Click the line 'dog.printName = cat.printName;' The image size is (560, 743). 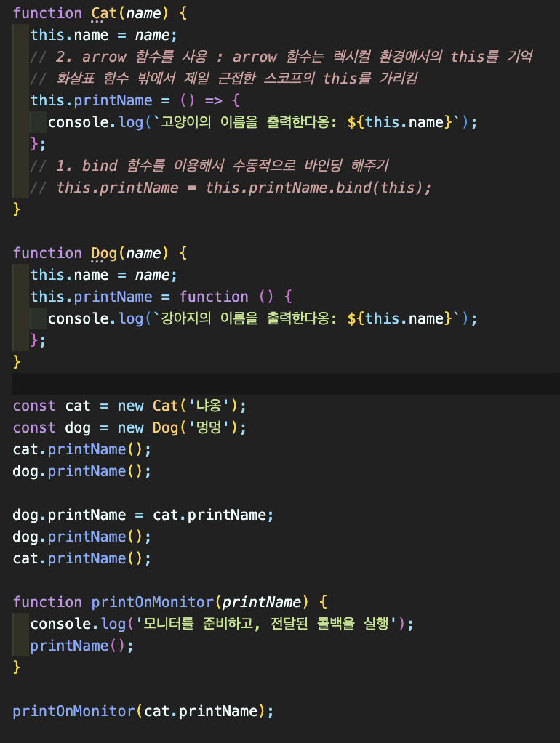coord(143,515)
